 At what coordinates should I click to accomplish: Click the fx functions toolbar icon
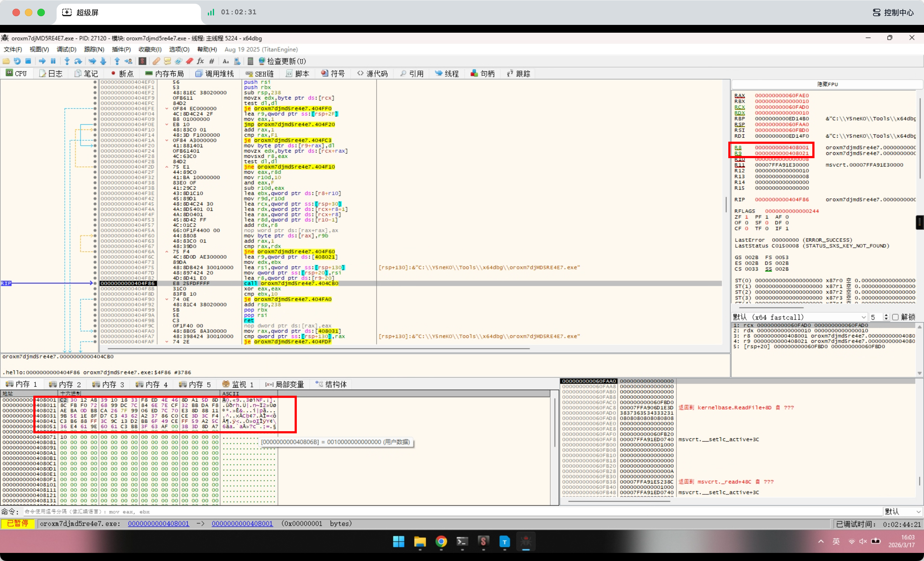(201, 61)
